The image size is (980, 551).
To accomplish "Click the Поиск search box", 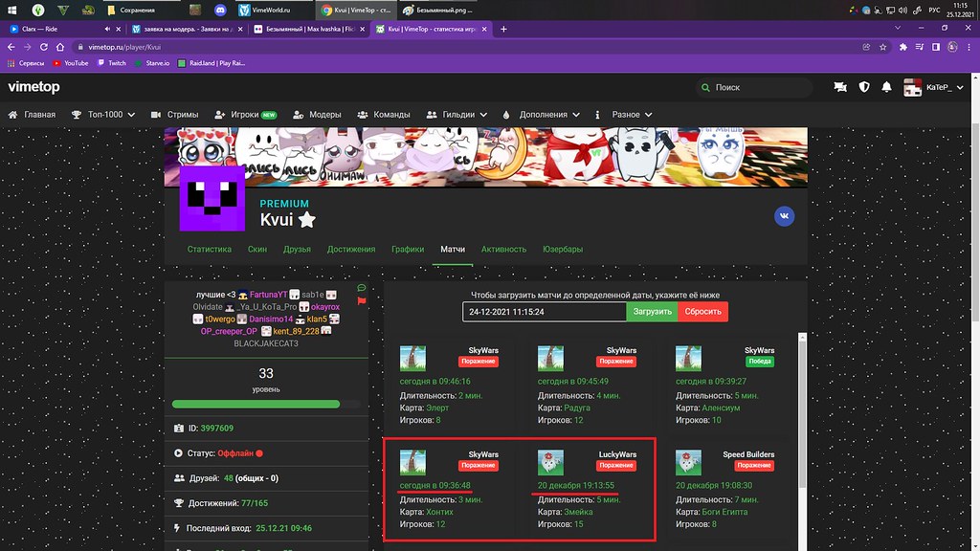I will 756,87.
